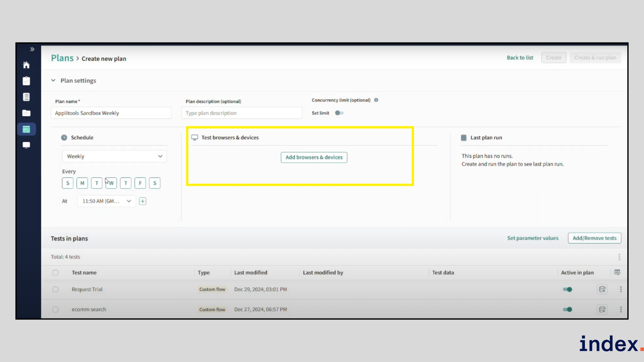Viewport: 644px width, 362px height.
Task: Click the monitor icon in sidebar
Action: coord(26,145)
